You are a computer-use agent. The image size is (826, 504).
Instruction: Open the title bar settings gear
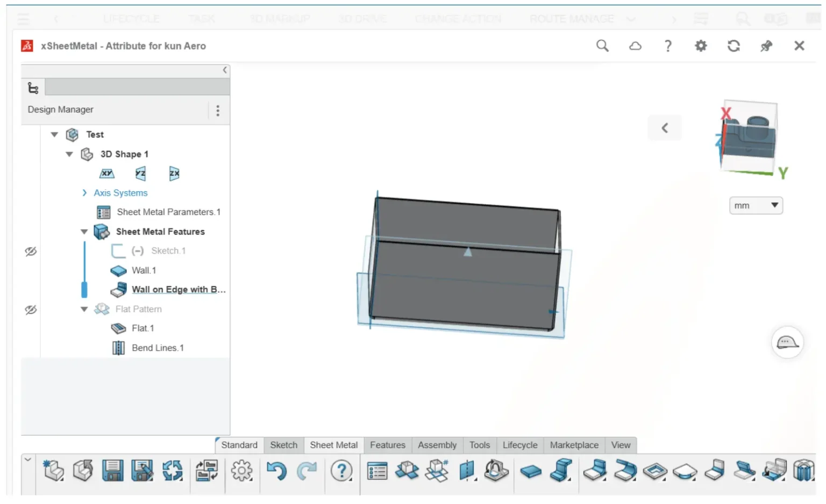tap(701, 46)
